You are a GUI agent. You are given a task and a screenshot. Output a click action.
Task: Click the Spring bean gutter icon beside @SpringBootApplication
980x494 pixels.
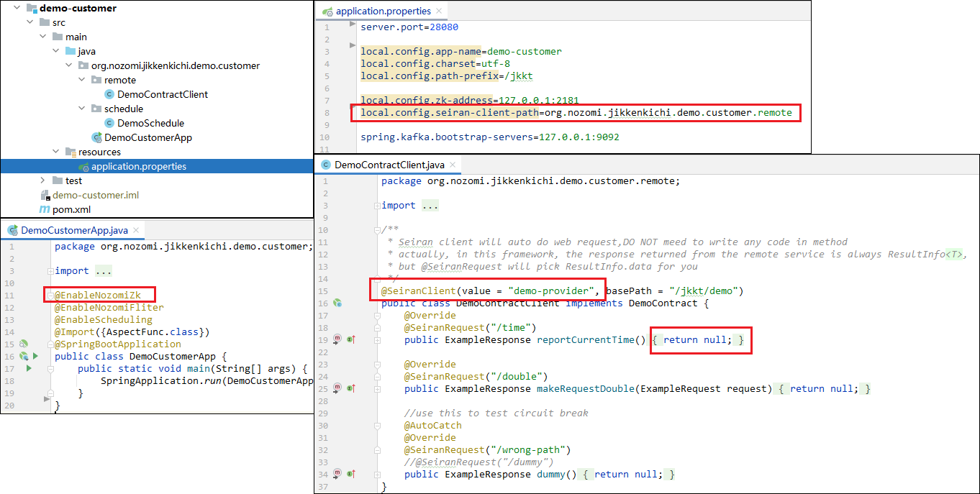point(24,344)
